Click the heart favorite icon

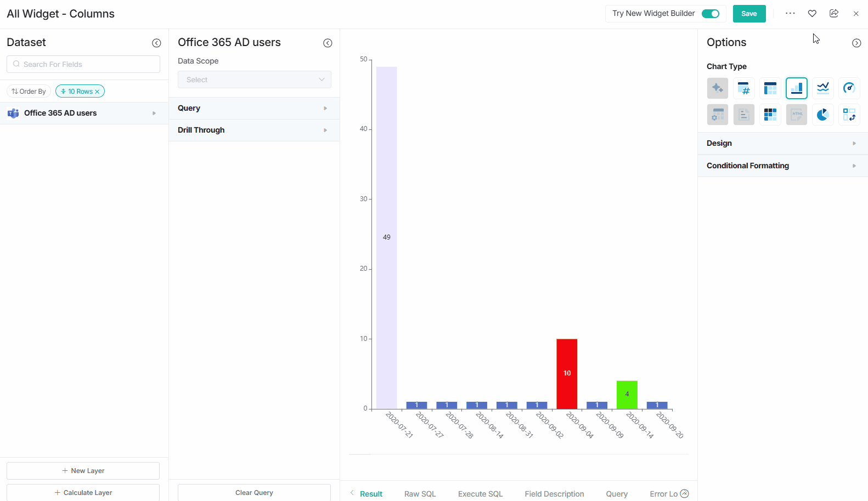tap(812, 14)
